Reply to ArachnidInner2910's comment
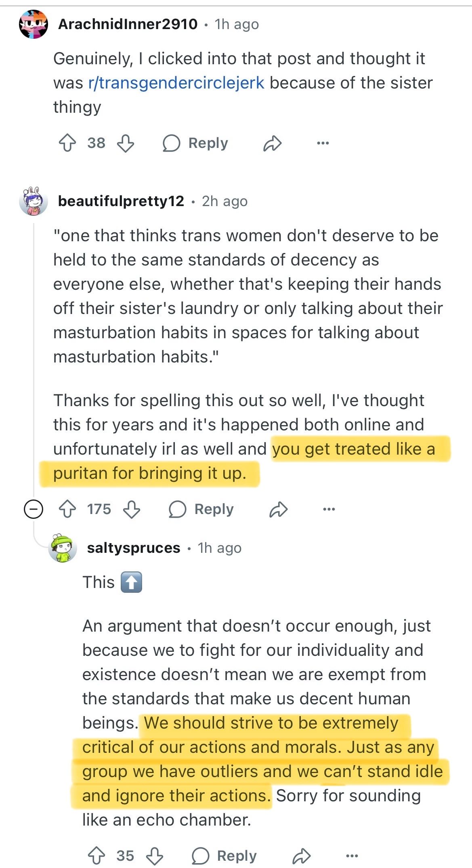 pyautogui.click(x=195, y=143)
